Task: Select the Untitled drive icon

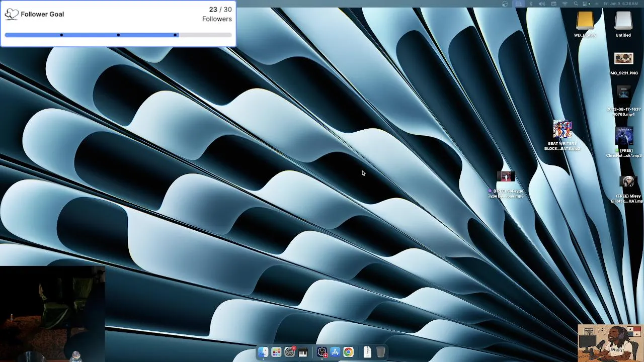Action: point(623,21)
